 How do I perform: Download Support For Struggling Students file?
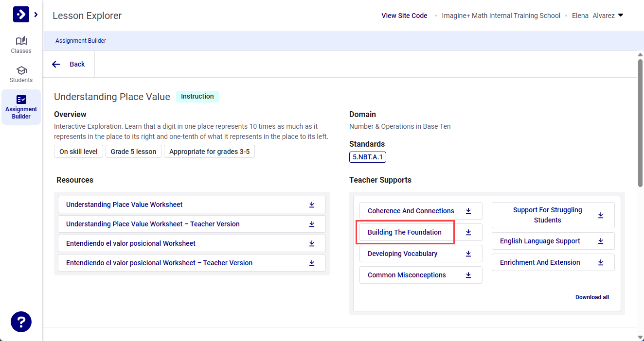point(601,215)
